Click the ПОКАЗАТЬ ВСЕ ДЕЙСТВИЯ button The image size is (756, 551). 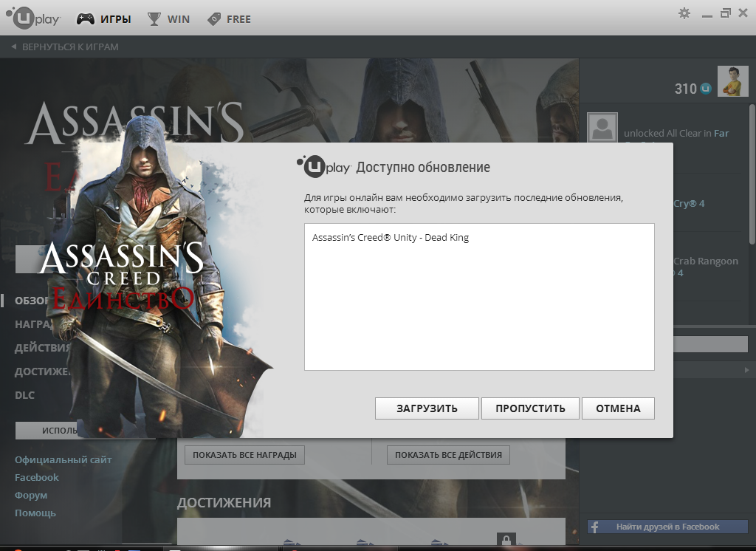tap(448, 455)
